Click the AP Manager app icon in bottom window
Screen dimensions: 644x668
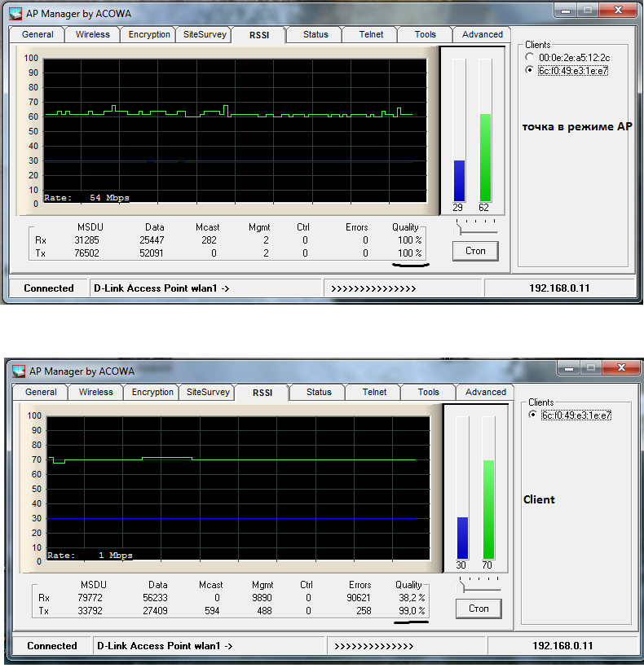[19, 371]
